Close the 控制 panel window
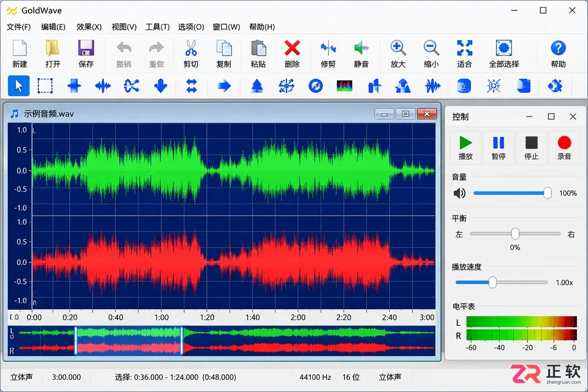The image size is (588, 392). click(x=573, y=116)
